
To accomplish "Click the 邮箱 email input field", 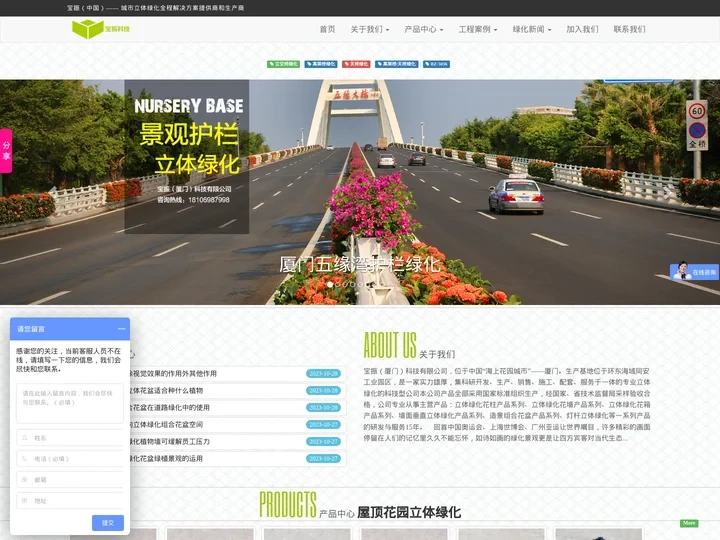I will pos(70,479).
